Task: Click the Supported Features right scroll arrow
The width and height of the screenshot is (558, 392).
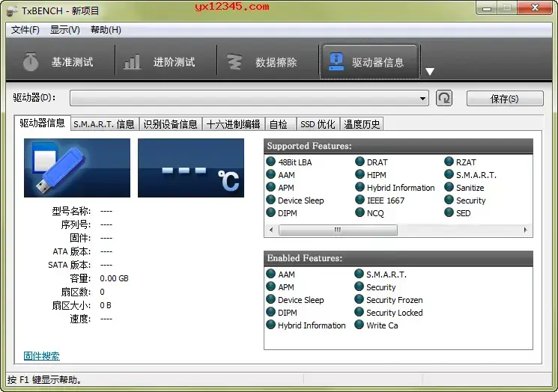Action: click(525, 230)
